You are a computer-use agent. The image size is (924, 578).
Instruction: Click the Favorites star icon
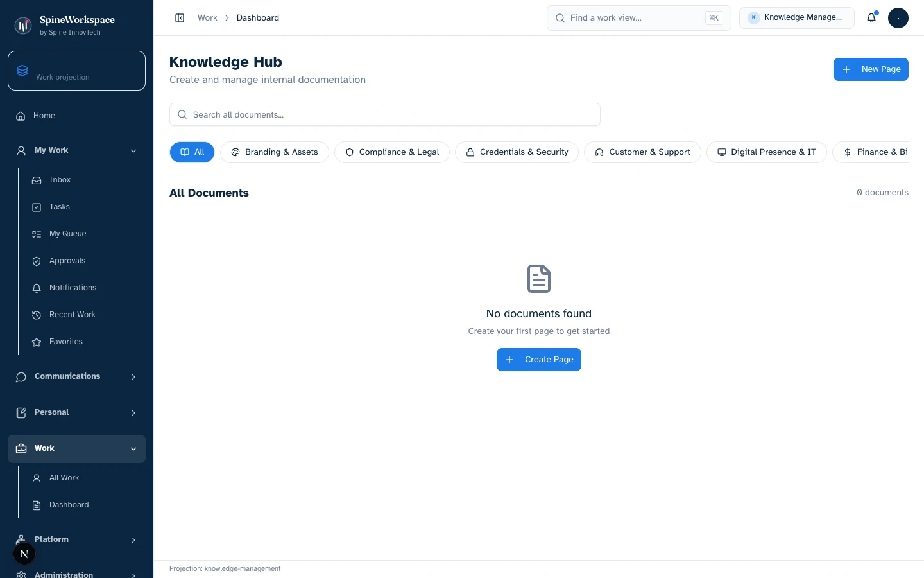pyautogui.click(x=37, y=342)
